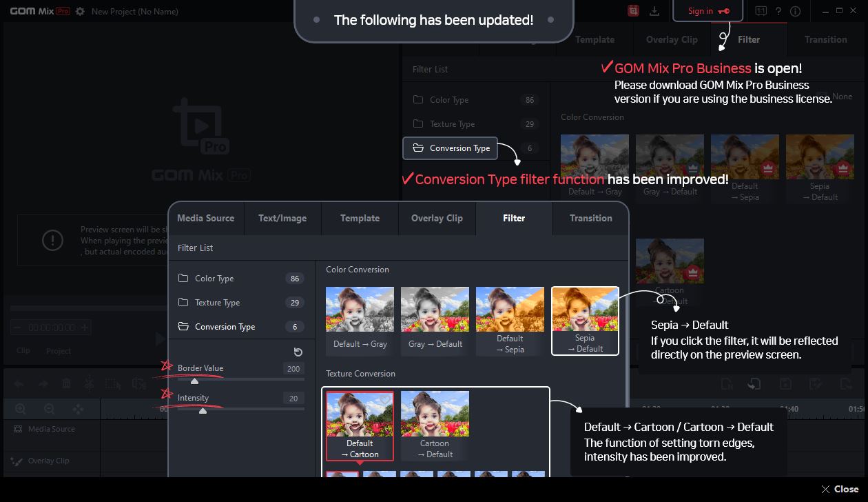Select the red-outlined Default → Cartoon thumbnail

coord(360,426)
